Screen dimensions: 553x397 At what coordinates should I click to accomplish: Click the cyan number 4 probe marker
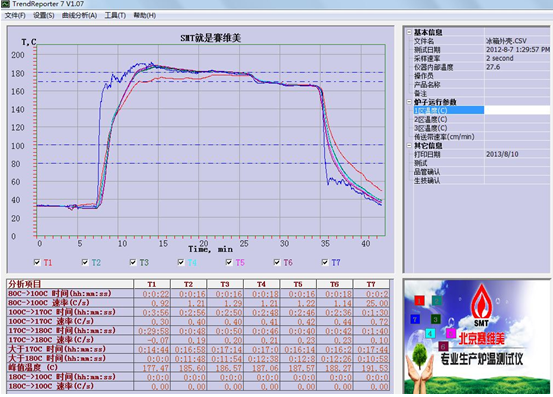tap(430, 333)
